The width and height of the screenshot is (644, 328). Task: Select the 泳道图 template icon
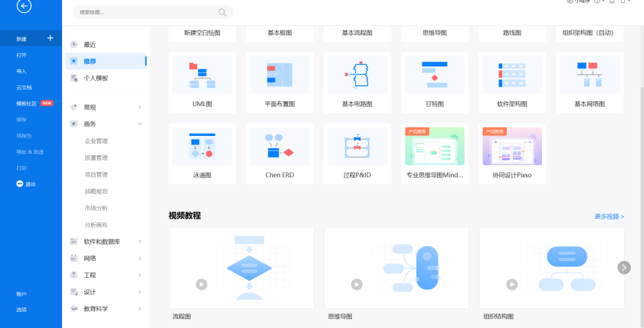tap(203, 146)
